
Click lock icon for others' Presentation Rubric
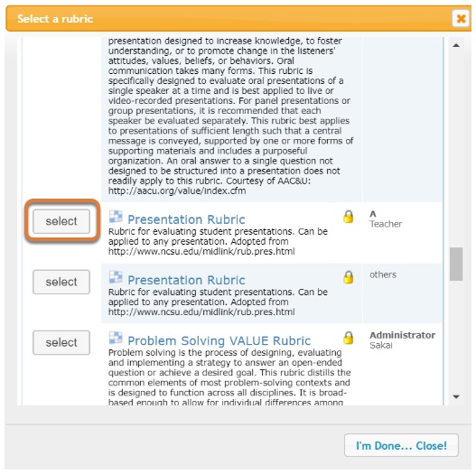tap(349, 277)
